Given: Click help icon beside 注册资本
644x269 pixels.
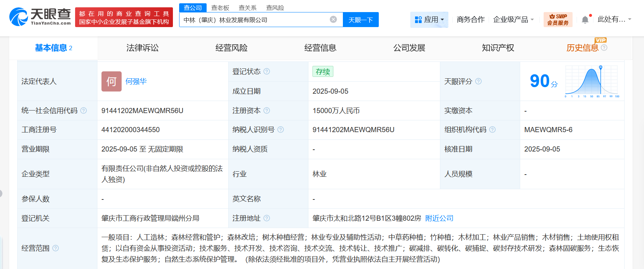Looking at the screenshot, I should point(267,111).
